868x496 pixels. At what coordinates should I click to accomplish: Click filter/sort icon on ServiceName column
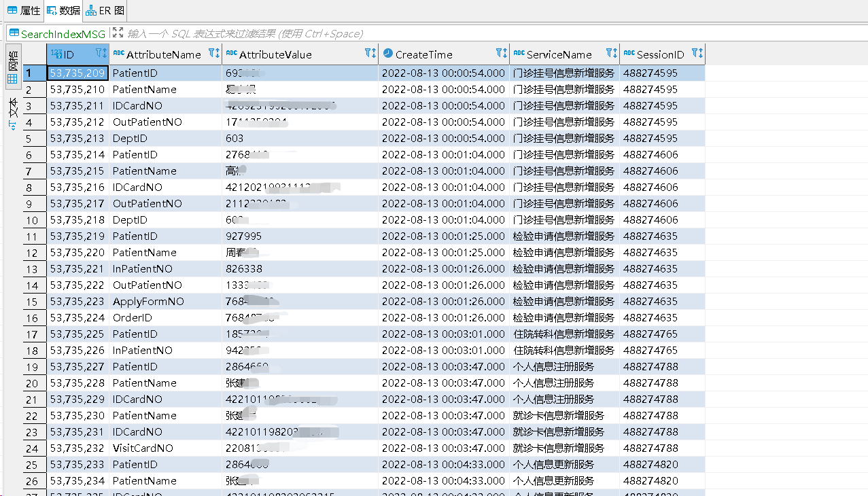(x=611, y=54)
